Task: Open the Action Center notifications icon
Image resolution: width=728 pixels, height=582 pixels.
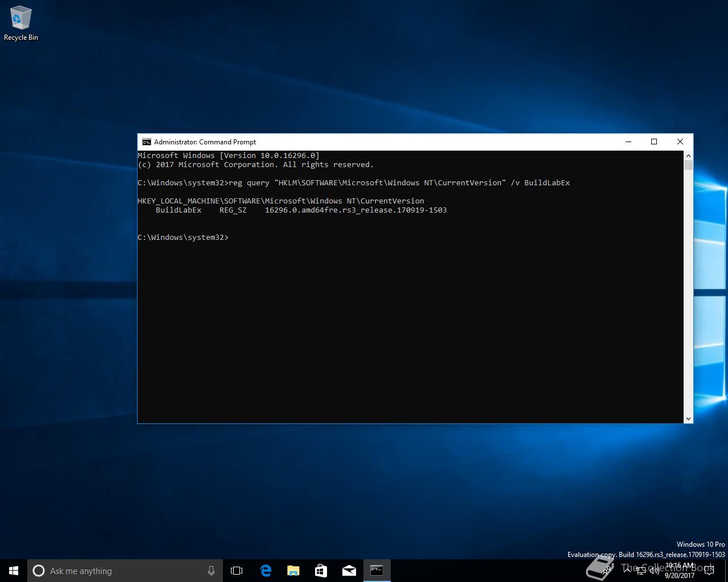Action: (x=709, y=571)
